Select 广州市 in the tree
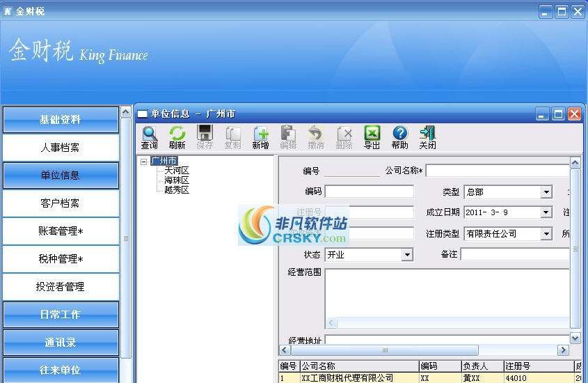Screen dimensions: 588x383 [x=164, y=161]
